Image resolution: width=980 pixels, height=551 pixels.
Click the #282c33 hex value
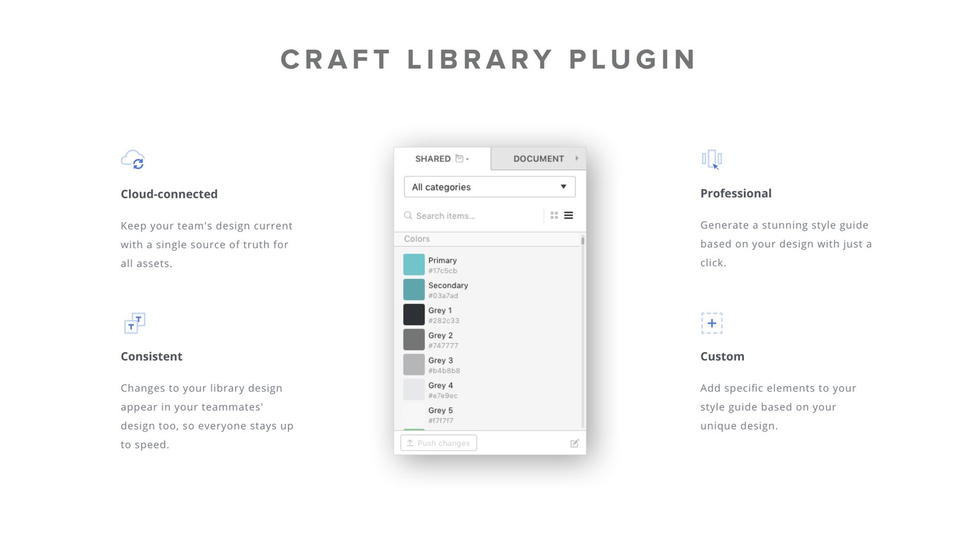443,321
